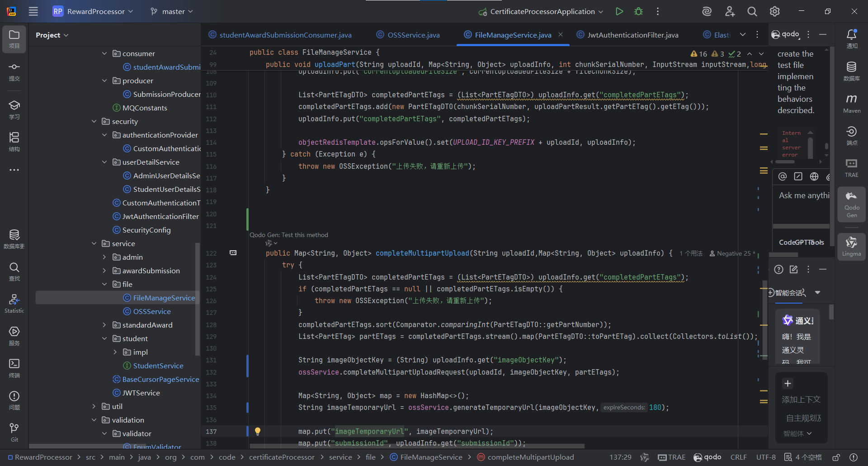Open the Code With Me user icon
The image size is (868, 466).
coord(730,11)
